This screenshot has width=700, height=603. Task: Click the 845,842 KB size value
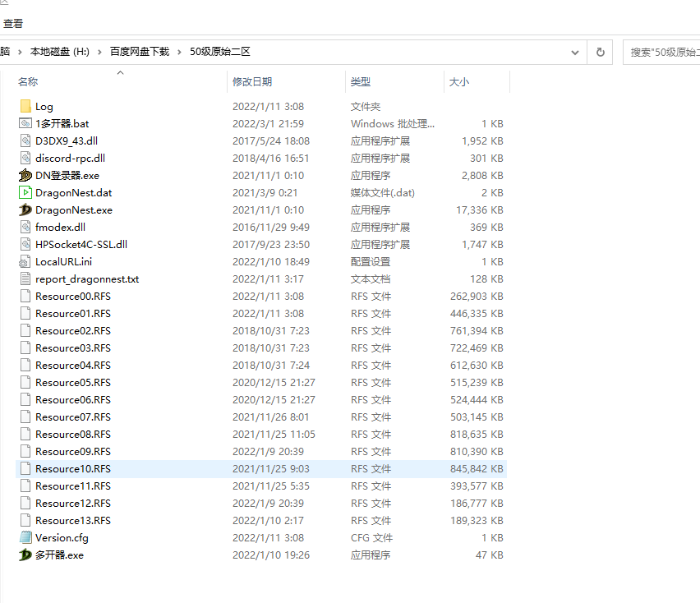point(477,468)
